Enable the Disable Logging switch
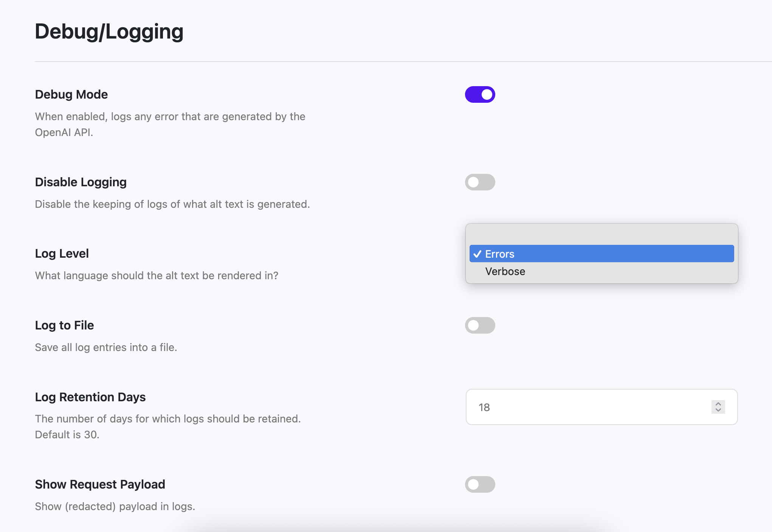The image size is (772, 532). click(480, 182)
